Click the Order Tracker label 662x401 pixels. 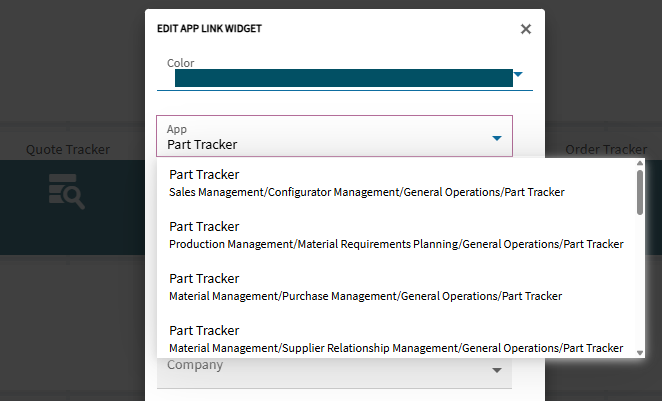(x=606, y=150)
